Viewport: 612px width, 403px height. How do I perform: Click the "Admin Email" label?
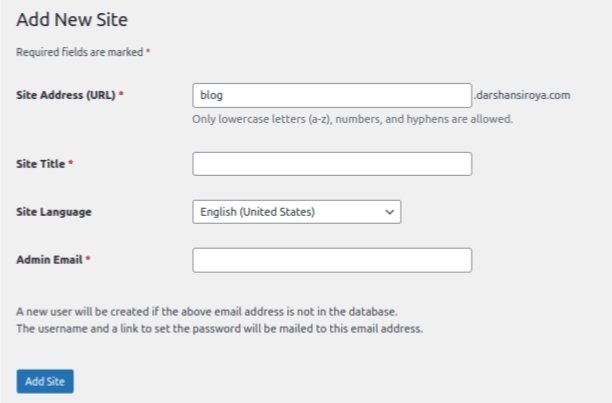[x=49, y=260]
